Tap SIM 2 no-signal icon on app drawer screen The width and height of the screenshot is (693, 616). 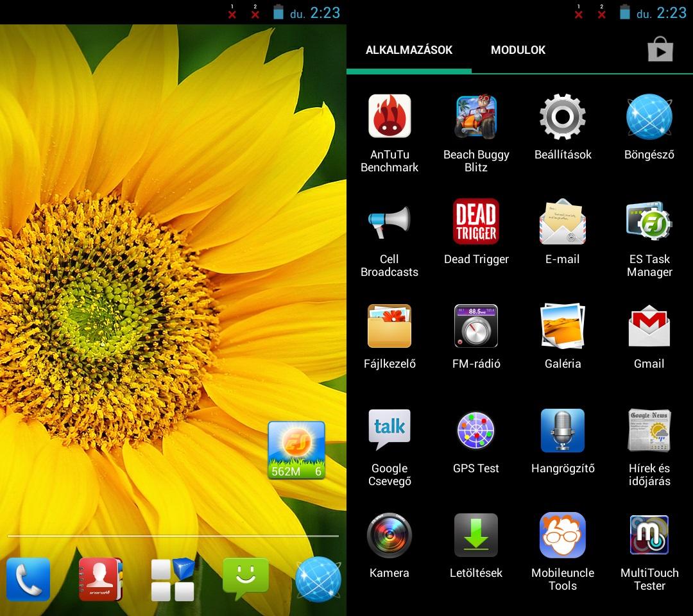(601, 12)
